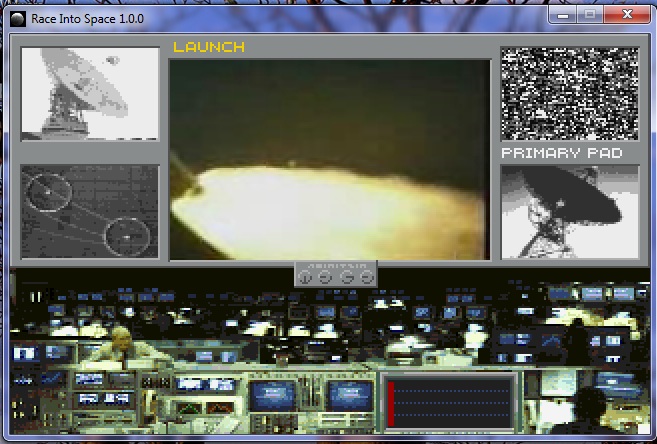Select the radar tracking circles monitor
Viewport: 657px width, 444px height.
click(90, 212)
